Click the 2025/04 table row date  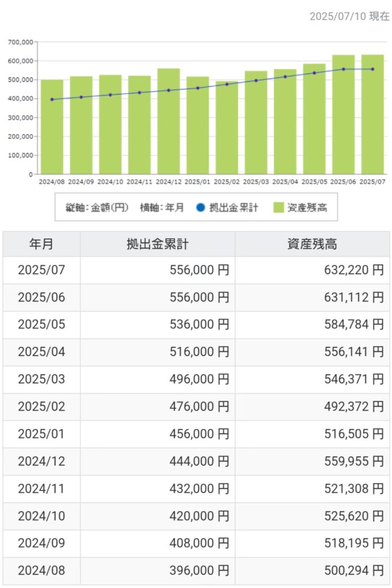(x=41, y=352)
